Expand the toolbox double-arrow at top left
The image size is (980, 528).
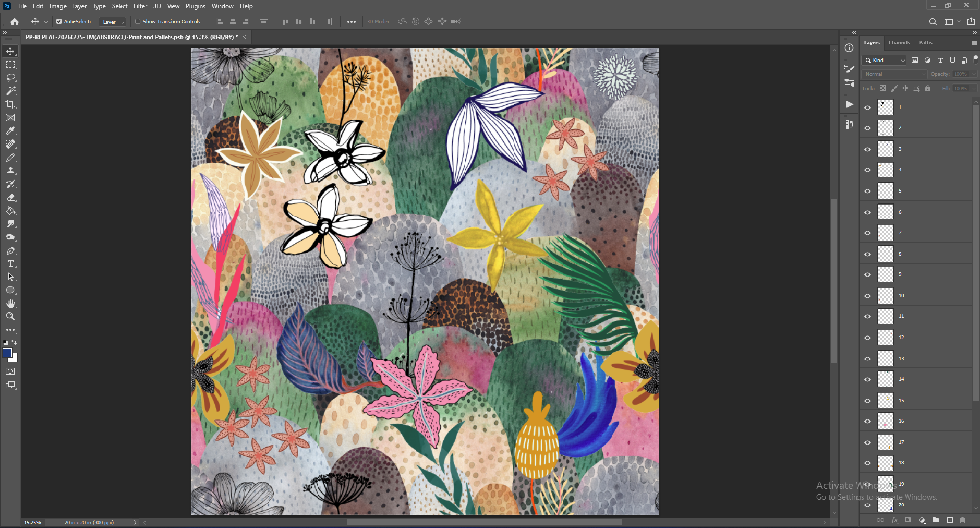5,32
